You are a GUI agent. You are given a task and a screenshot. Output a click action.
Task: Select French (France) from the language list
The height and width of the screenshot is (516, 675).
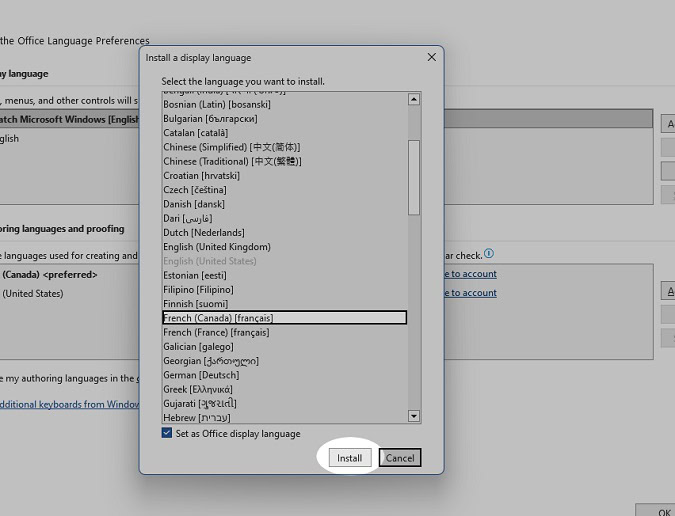(x=216, y=332)
